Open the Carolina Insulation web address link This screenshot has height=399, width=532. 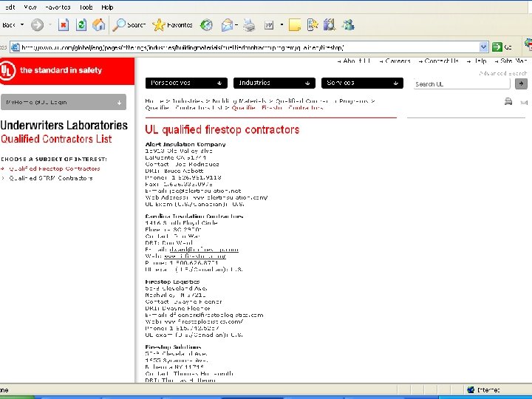click(195, 256)
